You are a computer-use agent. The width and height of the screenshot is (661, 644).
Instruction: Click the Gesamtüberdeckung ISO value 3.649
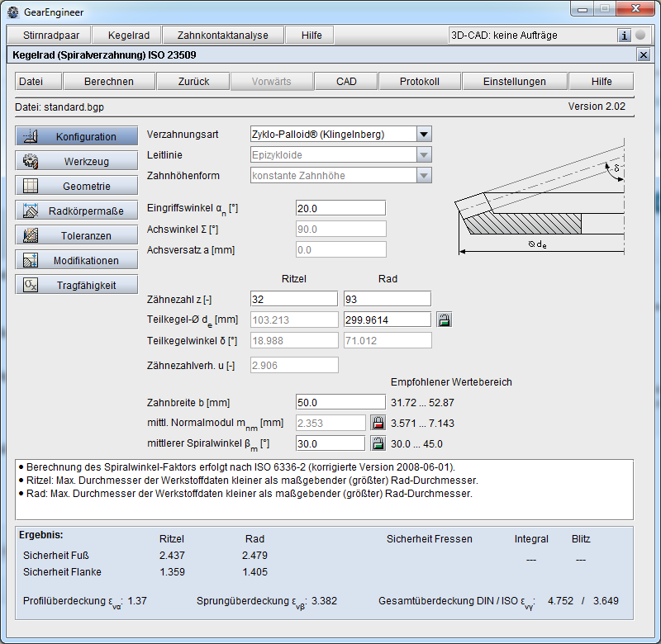(x=606, y=601)
